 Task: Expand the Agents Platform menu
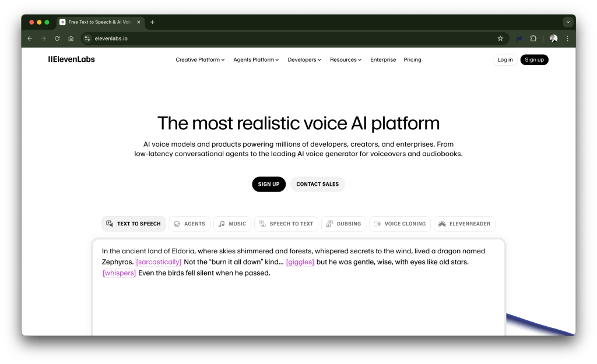pos(256,60)
